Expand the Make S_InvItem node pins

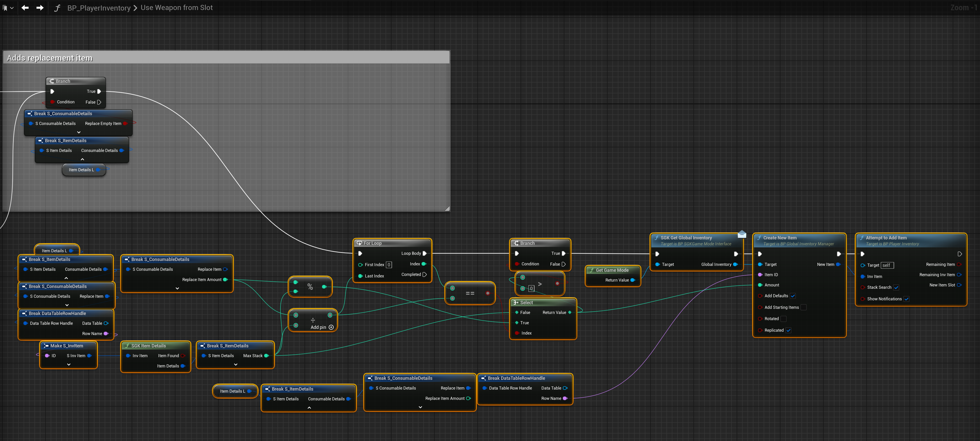(x=68, y=365)
